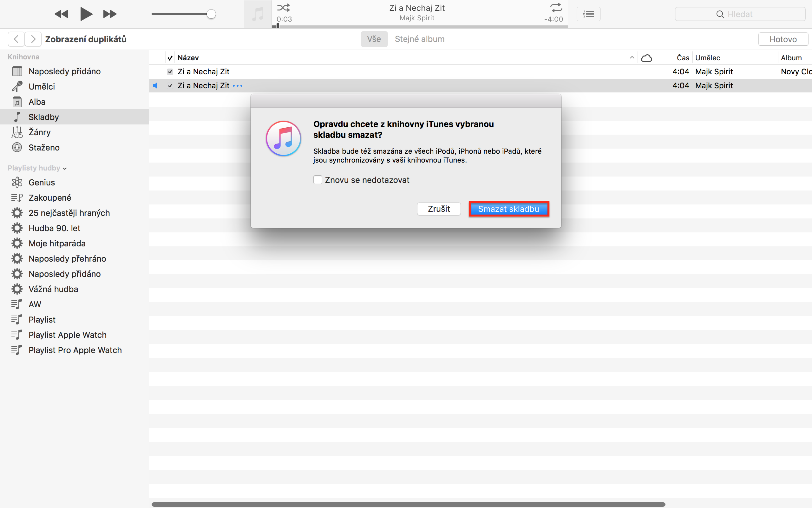This screenshot has width=812, height=508.
Task: Start playback with the play button
Action: coord(86,14)
